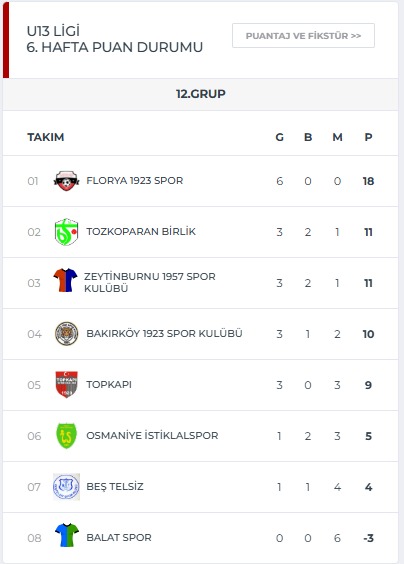Click the TAKIM column header

[x=46, y=137]
